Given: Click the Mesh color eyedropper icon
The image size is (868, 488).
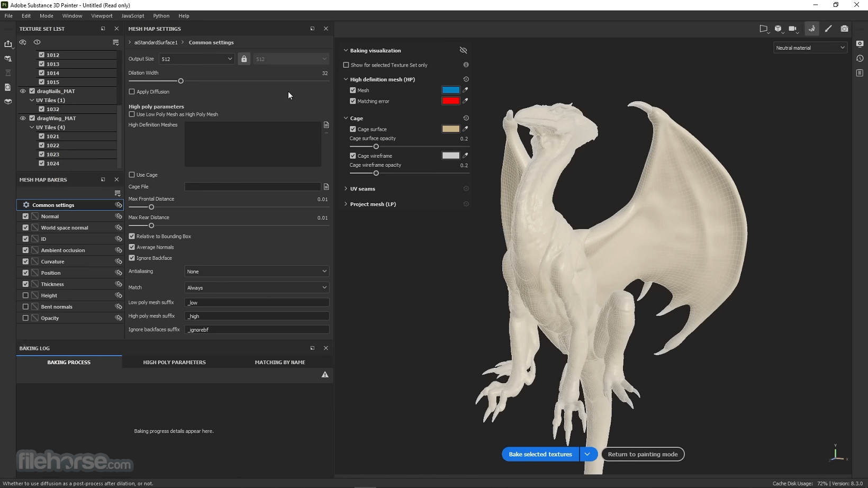Looking at the screenshot, I should pyautogui.click(x=465, y=90).
